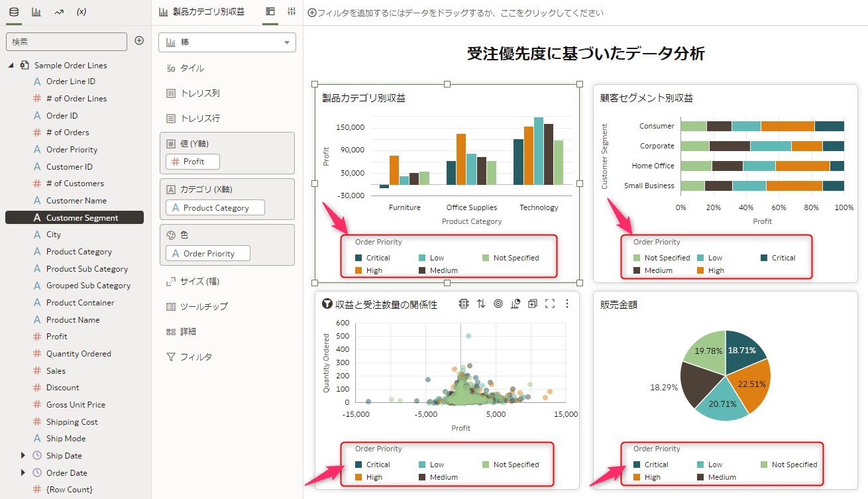Click Critical legend swatch in 製品カテゴリ別収益 chart

(358, 258)
